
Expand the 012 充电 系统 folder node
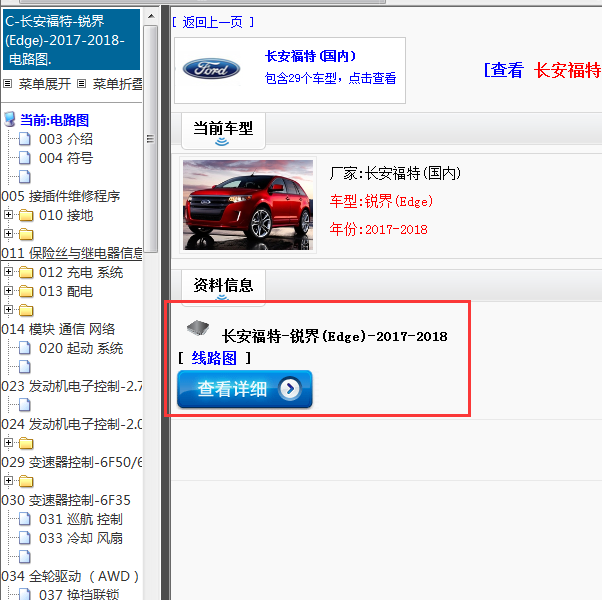click(8, 271)
